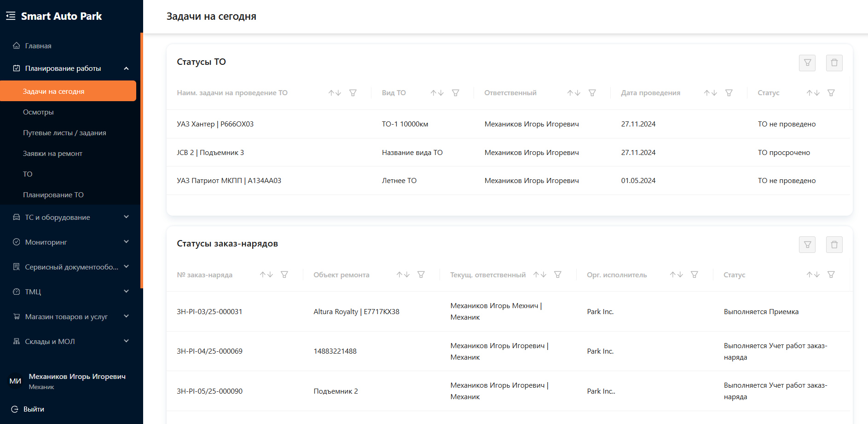Sort by Орг. исполнитель column
868x424 pixels.
(677, 275)
